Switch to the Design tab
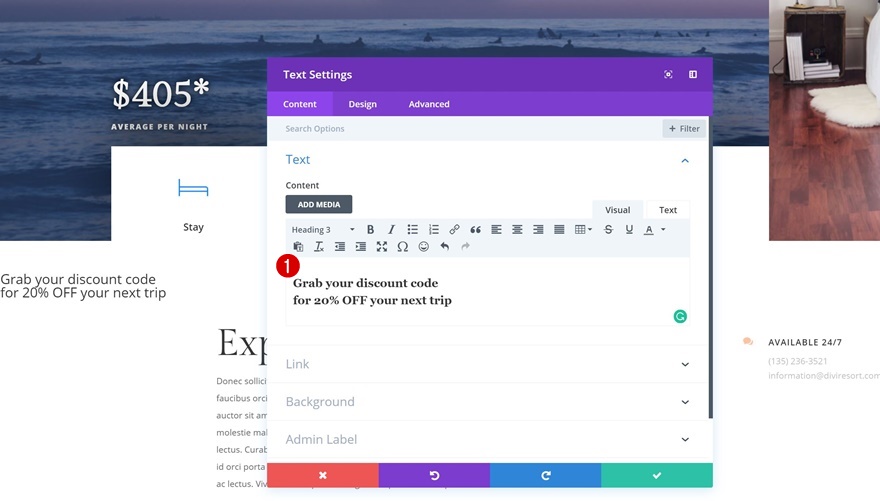 point(363,104)
